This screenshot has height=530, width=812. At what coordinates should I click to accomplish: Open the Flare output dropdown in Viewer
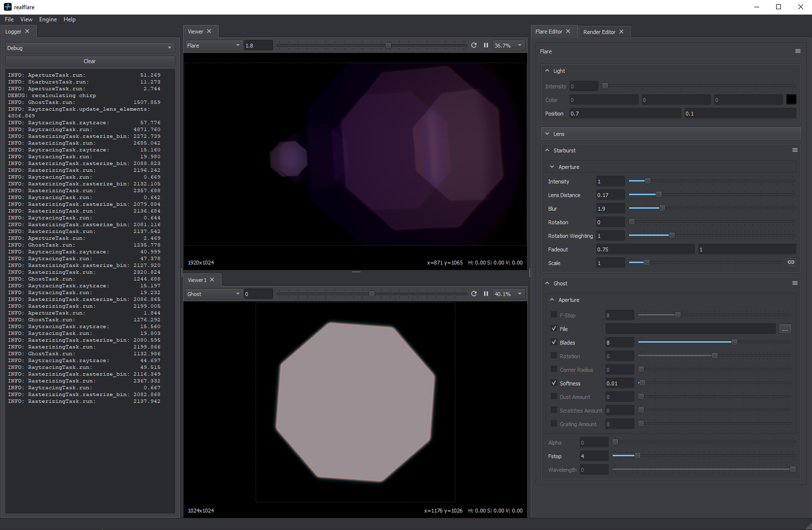pos(214,45)
